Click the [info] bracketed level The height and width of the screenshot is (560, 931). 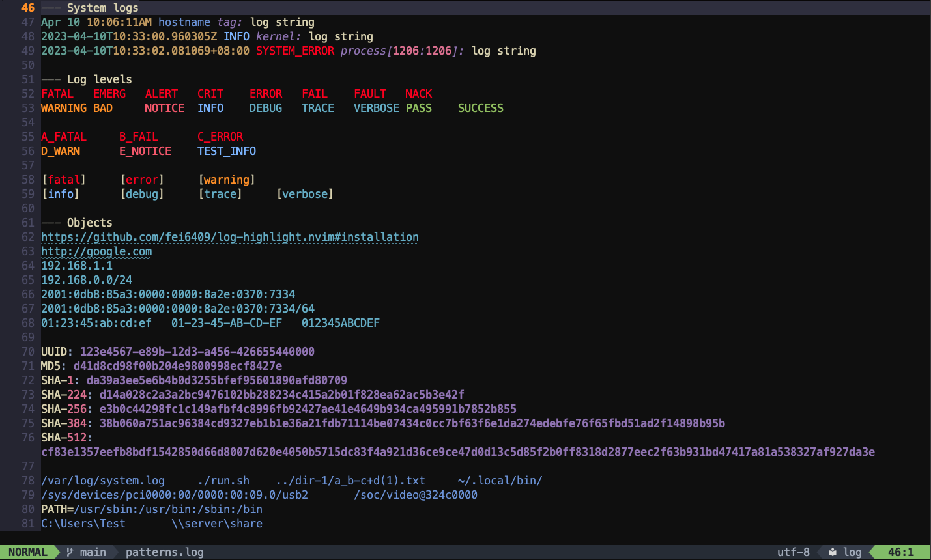point(61,194)
